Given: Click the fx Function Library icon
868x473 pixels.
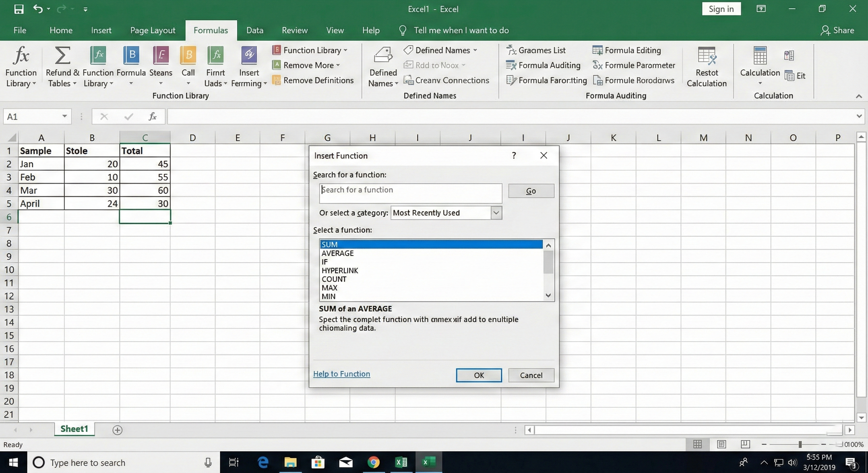Looking at the screenshot, I should click(x=21, y=55).
